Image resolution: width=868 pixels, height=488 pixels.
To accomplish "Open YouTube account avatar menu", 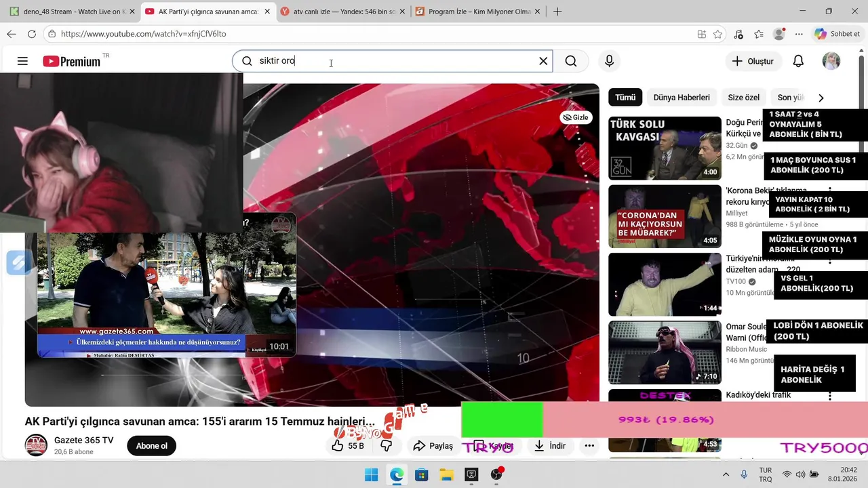I will (831, 61).
